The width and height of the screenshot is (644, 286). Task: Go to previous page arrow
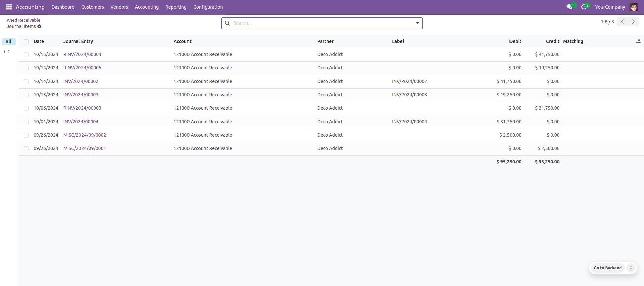point(622,22)
